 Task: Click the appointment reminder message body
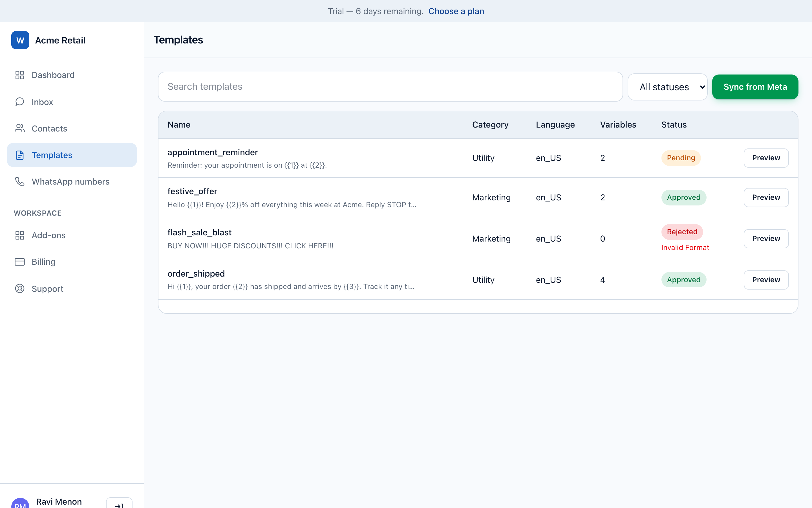247,165
